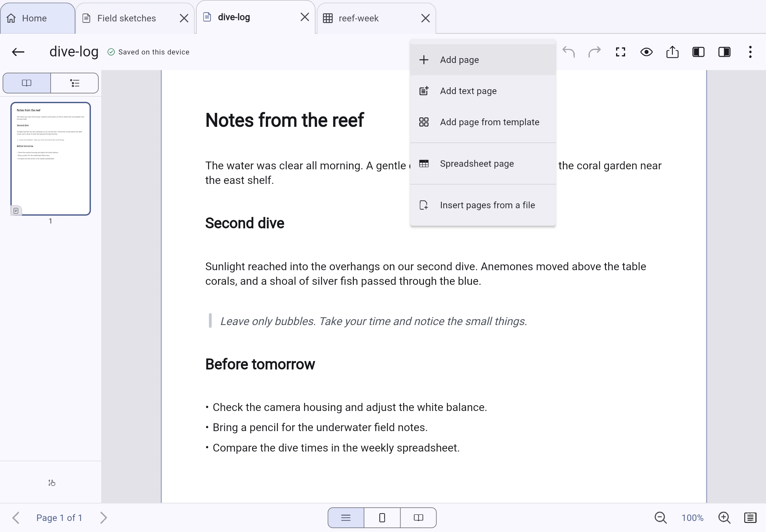The width and height of the screenshot is (766, 532).
Task: Close the dive-log tab
Action: (x=305, y=17)
